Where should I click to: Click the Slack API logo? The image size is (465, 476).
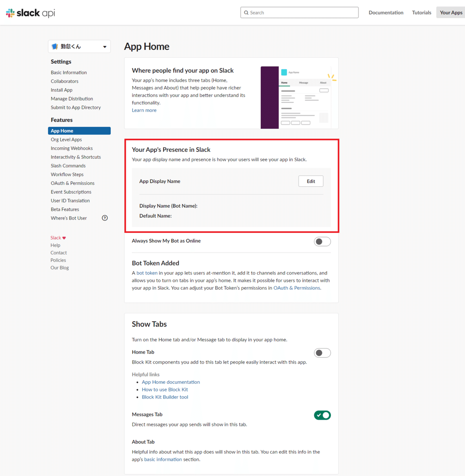point(31,13)
